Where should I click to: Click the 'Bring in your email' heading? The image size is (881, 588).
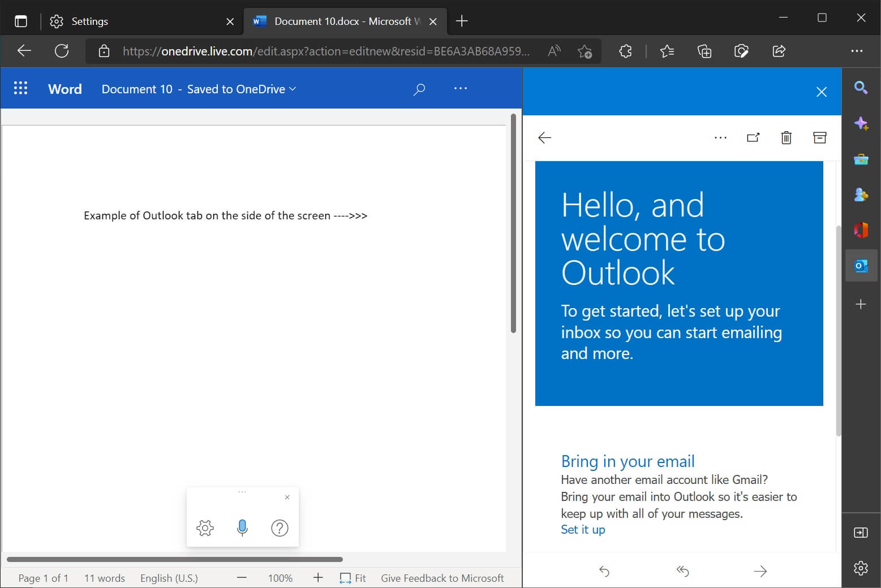click(x=628, y=461)
